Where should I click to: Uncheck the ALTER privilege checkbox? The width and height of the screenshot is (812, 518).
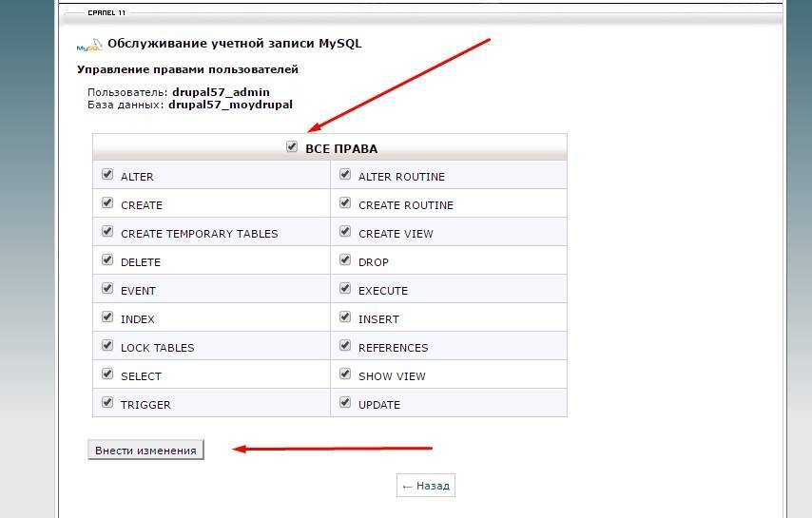point(107,174)
